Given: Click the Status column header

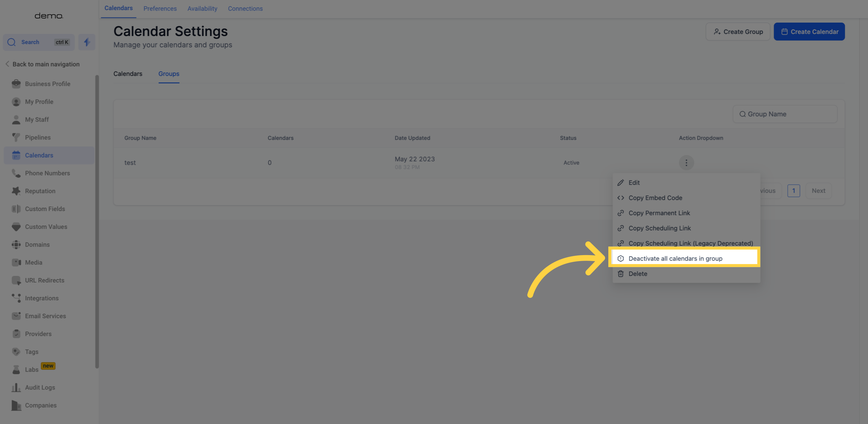Looking at the screenshot, I should 568,138.
